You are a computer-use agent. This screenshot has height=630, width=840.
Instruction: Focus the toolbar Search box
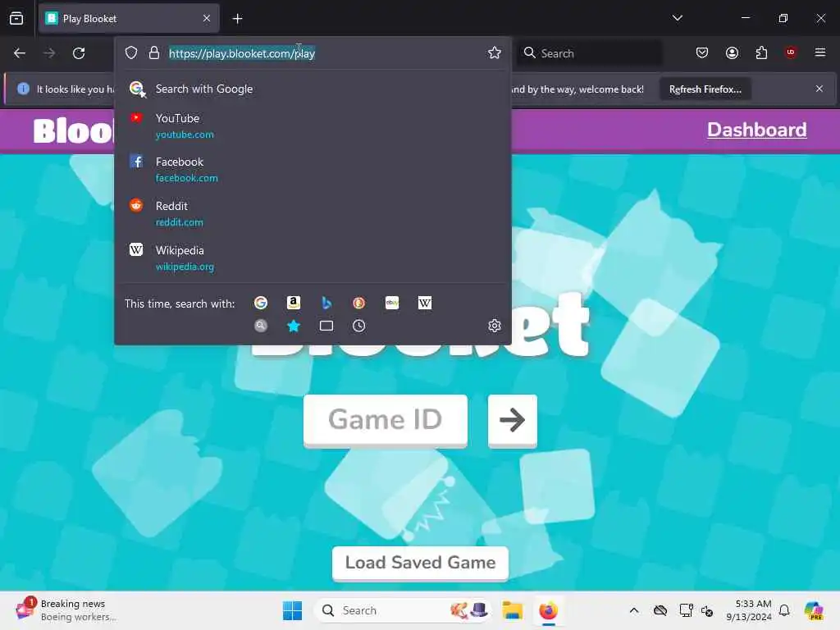coord(589,53)
